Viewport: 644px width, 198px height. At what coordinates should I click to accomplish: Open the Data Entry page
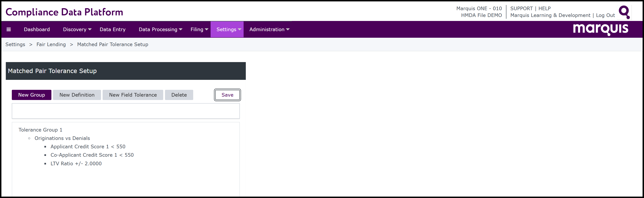(x=112, y=29)
